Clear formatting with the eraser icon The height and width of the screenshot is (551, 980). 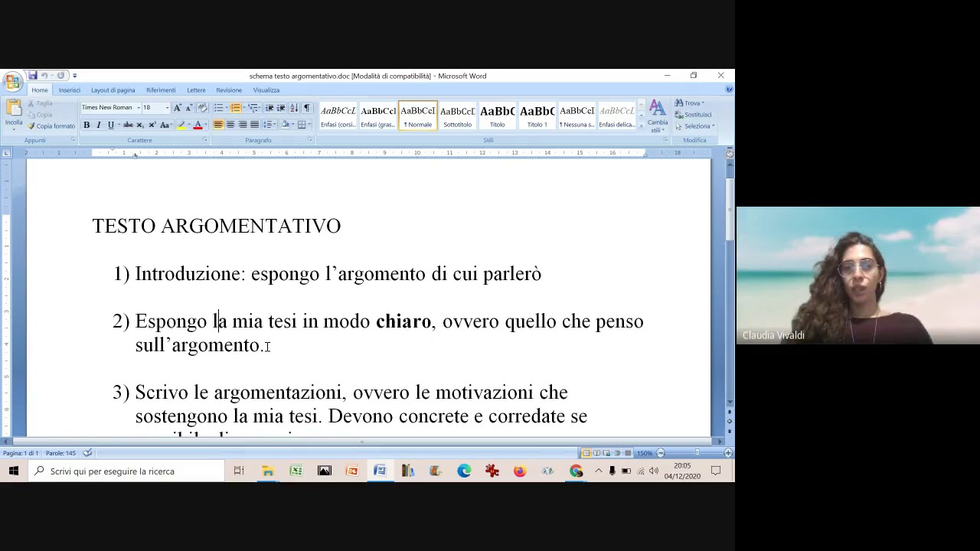(x=202, y=108)
